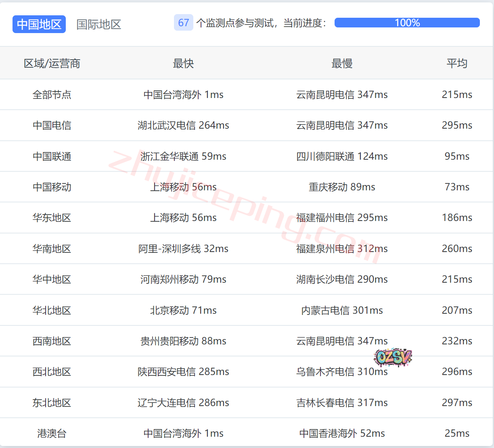
Task: Click the 297ms average for 东北地区
Action: pos(457,402)
